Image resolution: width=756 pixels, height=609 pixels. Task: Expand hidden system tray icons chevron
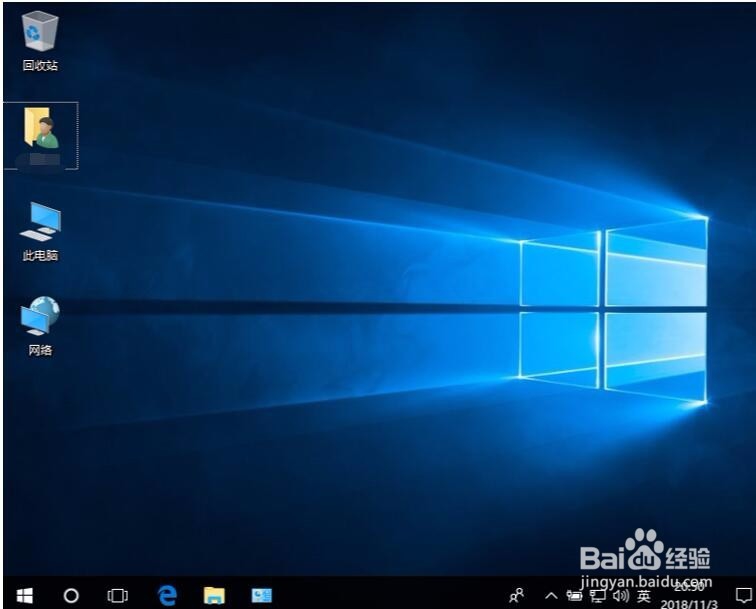click(x=551, y=596)
